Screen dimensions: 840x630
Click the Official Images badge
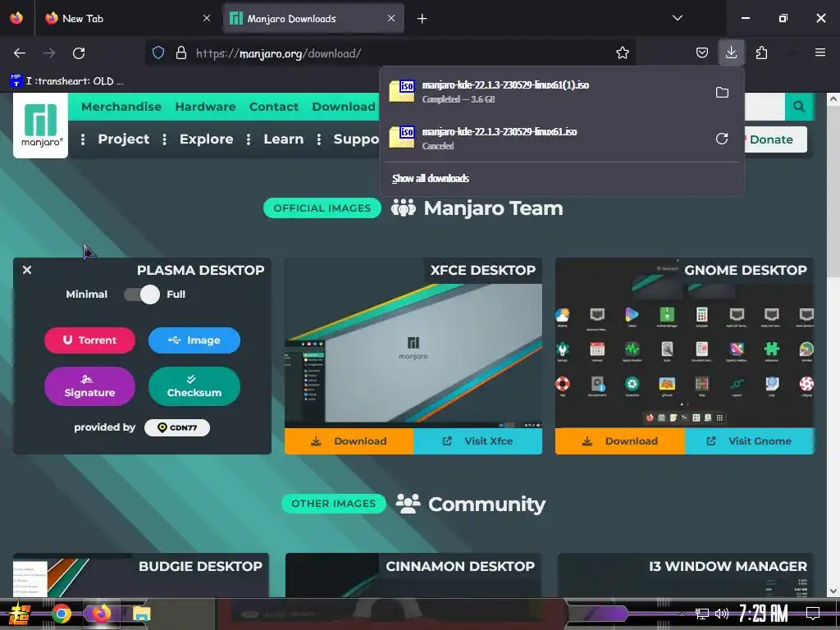(322, 208)
